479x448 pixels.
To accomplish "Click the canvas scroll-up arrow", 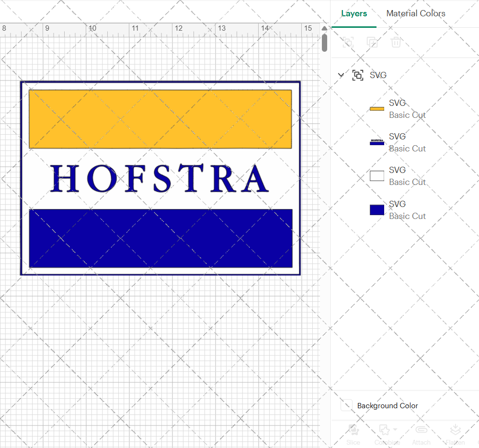I will pyautogui.click(x=324, y=28).
